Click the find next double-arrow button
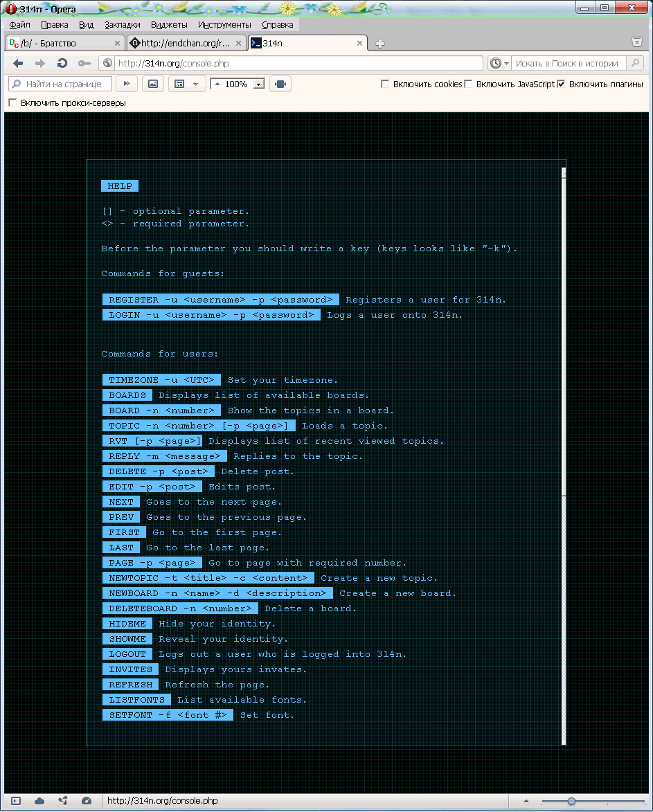The width and height of the screenshot is (653, 812). click(126, 84)
